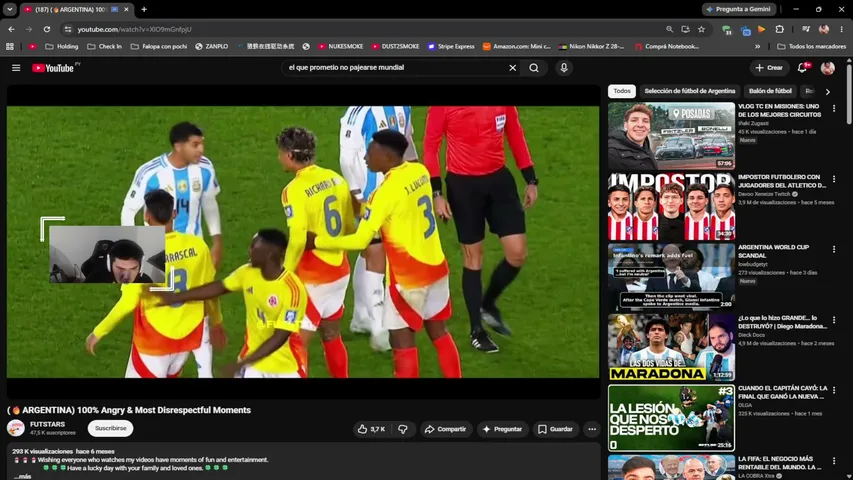The image size is (853, 480).
Task: Go forward with browser forward arrow
Action: point(29,29)
